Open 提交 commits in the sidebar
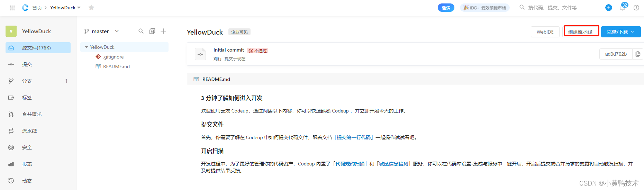This screenshot has height=190, width=644. (38, 64)
